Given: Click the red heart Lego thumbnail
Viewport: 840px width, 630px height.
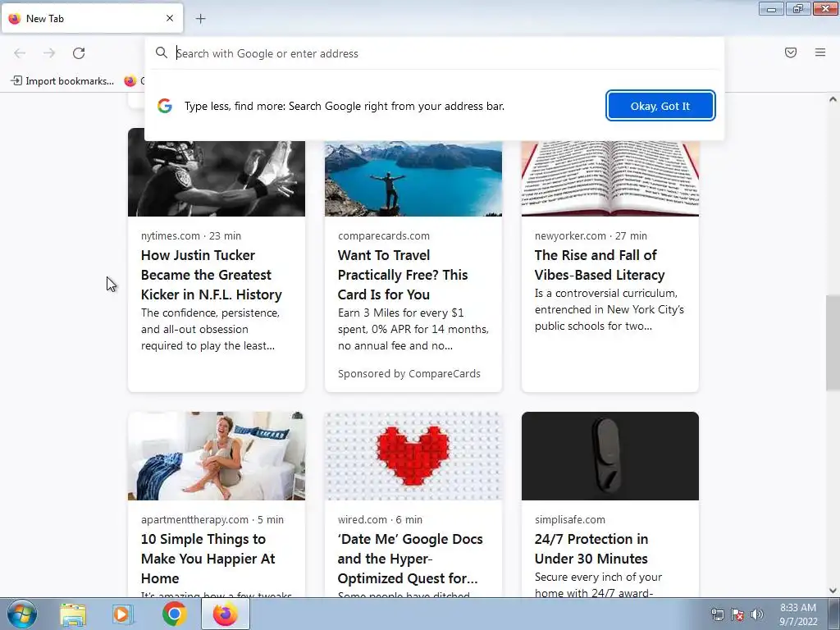Looking at the screenshot, I should click(x=413, y=456).
